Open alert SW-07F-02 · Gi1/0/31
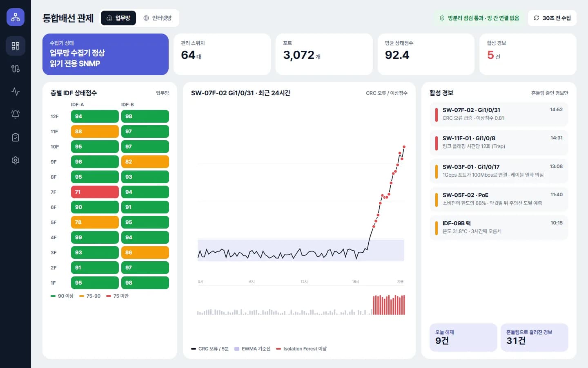The width and height of the screenshot is (588, 368). click(499, 114)
